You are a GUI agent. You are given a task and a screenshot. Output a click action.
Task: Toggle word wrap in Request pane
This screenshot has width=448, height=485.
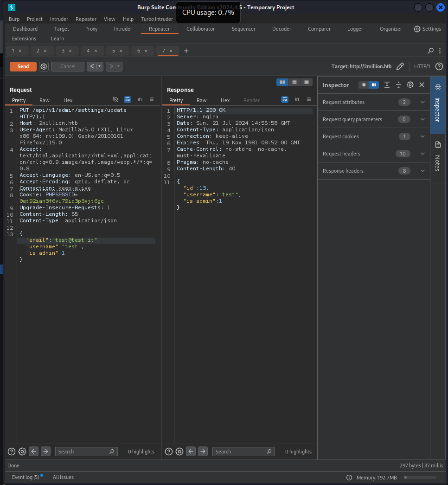pyautogui.click(x=128, y=99)
